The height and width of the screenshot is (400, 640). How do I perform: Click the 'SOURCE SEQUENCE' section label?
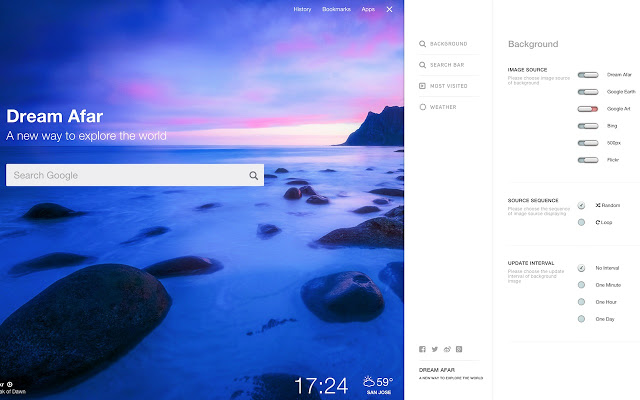coord(533,200)
